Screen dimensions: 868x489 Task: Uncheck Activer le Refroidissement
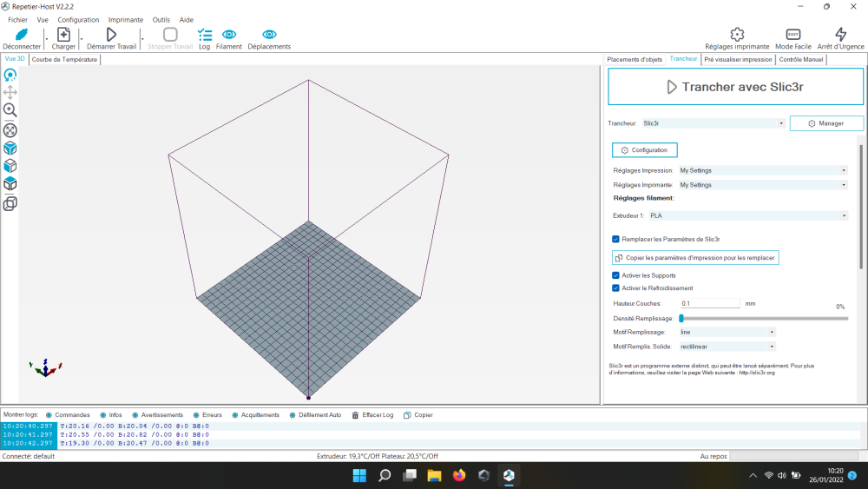615,288
